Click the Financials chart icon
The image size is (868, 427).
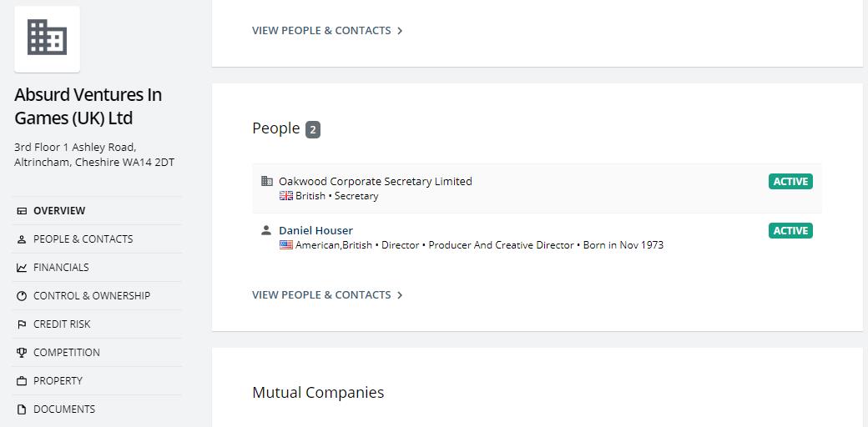(x=22, y=268)
